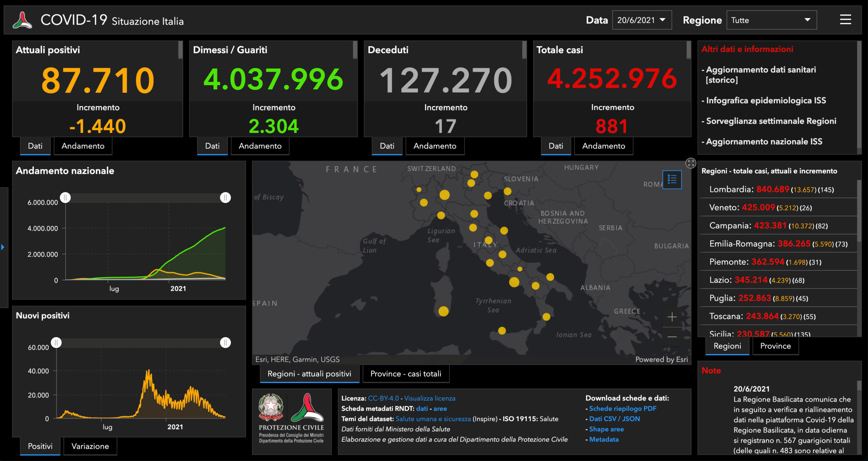Viewport: 868px width, 461px height.
Task: Select the Province tab in regions list
Action: pos(775,346)
